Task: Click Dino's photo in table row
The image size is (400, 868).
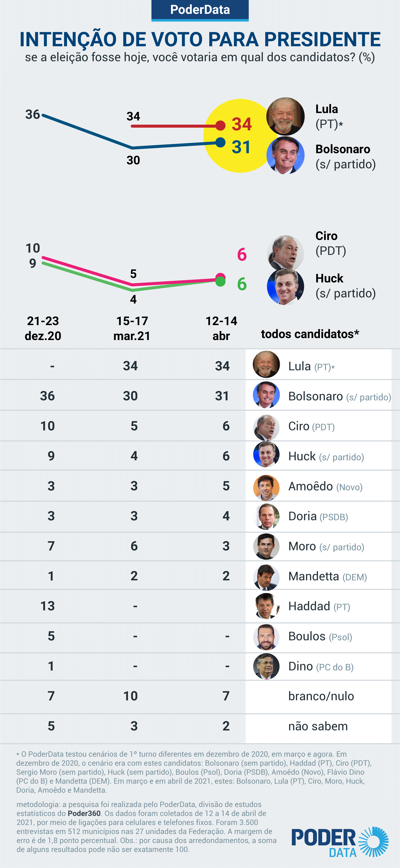Action: pyautogui.click(x=266, y=667)
